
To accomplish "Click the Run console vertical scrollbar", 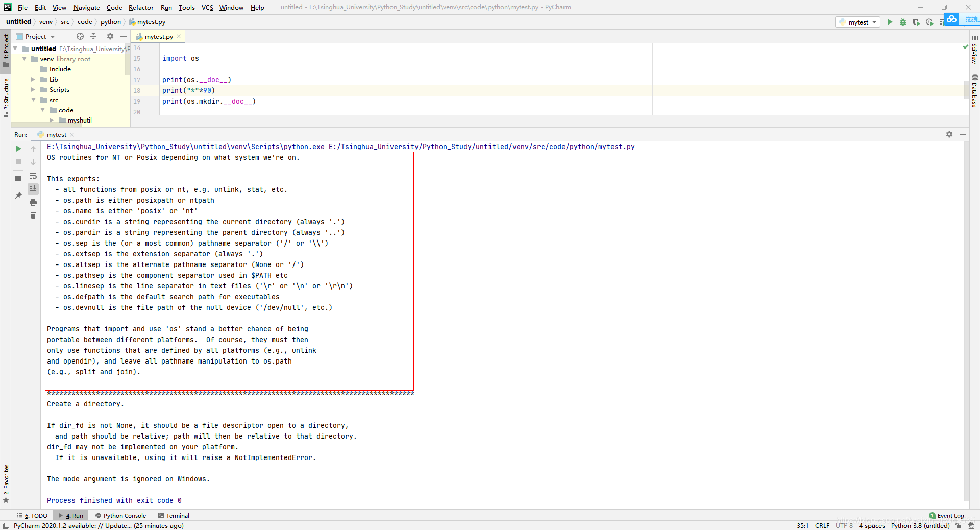I will 967,322.
